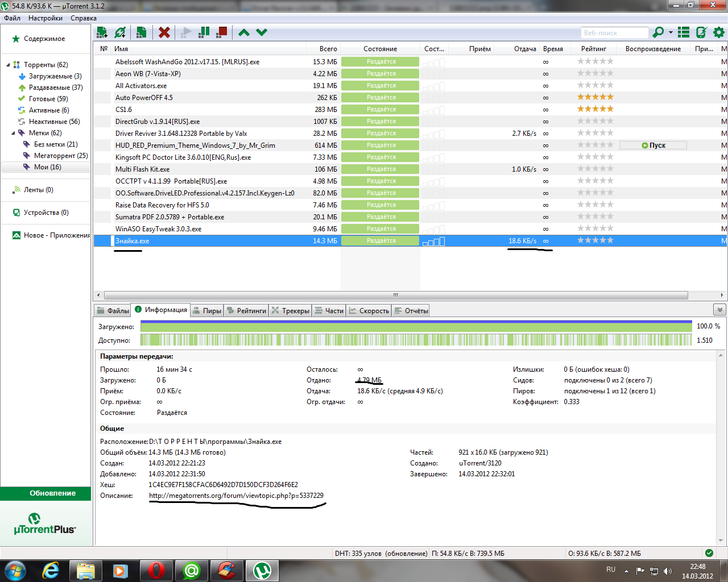Viewport: 728px width, 582px height.
Task: Select Загружаемые (3) in the sidebar
Action: point(55,76)
